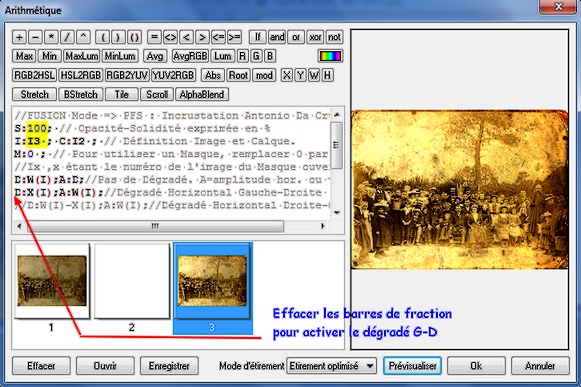Insert the G channel button
Screen dimensions: 581x387
(x=256, y=56)
